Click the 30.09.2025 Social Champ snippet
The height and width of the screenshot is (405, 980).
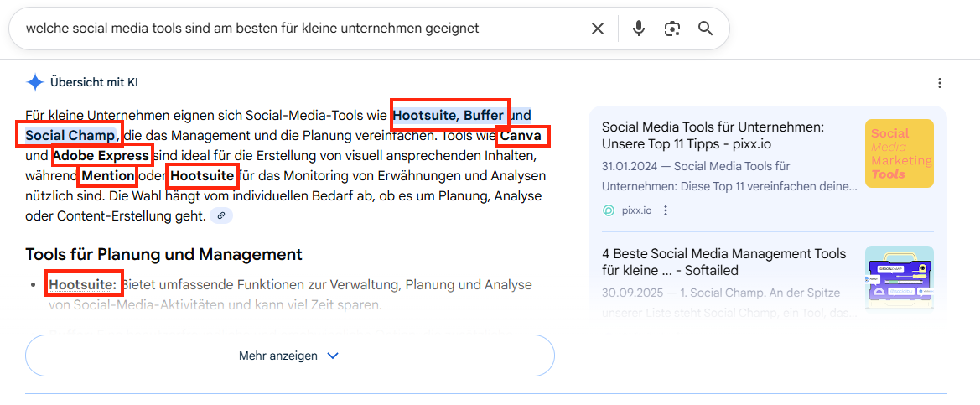(x=729, y=303)
